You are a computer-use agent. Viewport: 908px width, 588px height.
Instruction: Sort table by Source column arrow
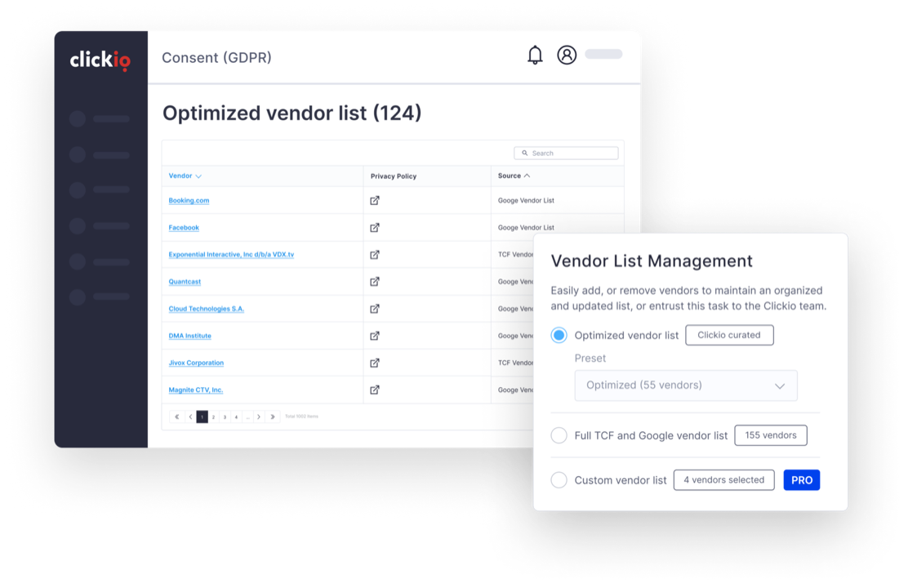(527, 176)
